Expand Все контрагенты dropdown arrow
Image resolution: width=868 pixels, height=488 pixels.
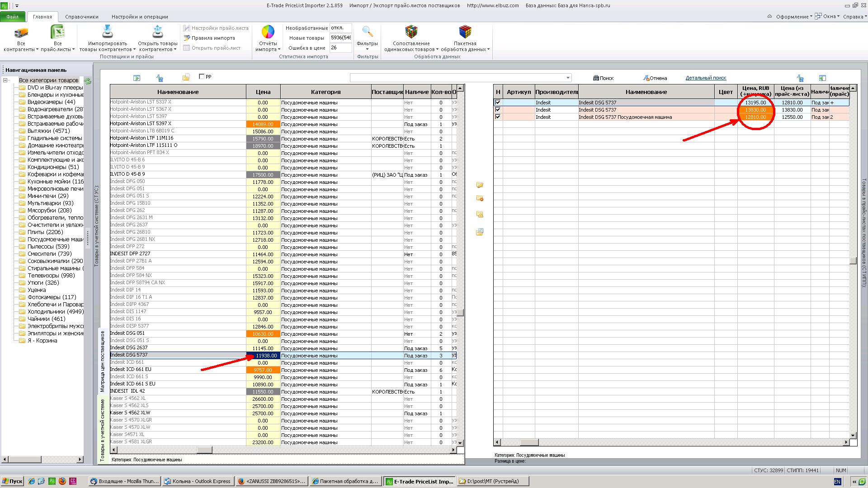[x=37, y=49]
